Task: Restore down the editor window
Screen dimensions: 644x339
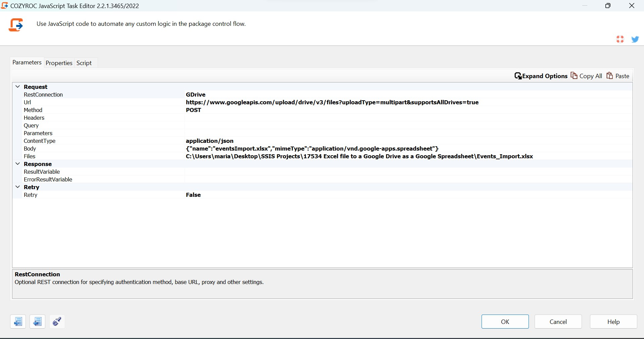Action: tap(608, 6)
